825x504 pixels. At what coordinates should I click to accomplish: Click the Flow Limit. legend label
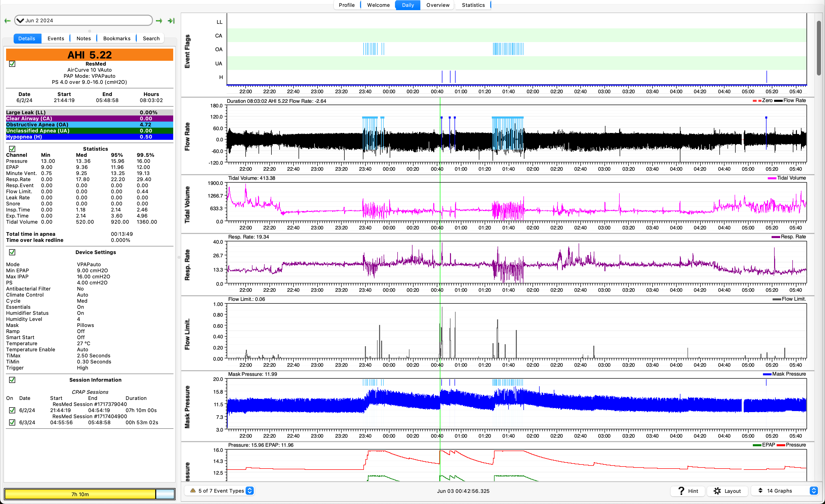coord(794,299)
